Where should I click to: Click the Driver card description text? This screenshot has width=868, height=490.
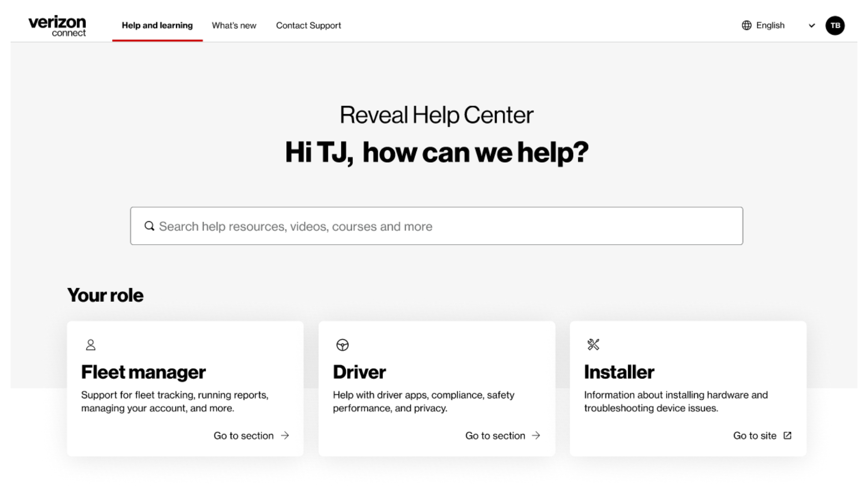click(x=423, y=401)
